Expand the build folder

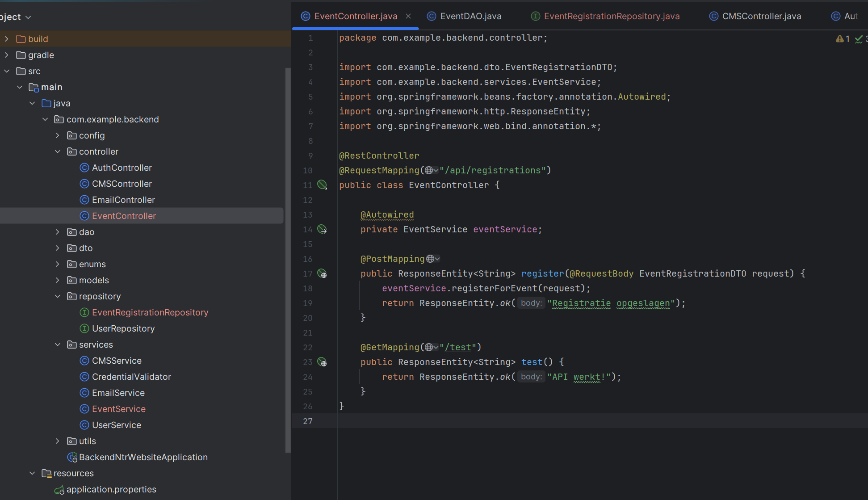[x=7, y=39]
